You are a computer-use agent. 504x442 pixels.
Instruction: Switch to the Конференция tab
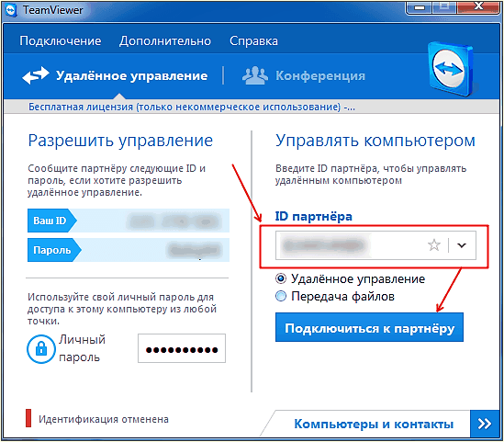coord(320,75)
